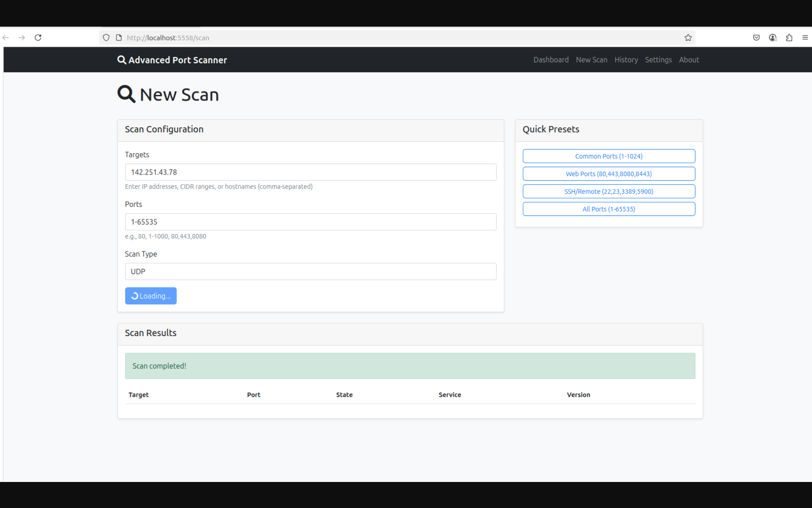Apply the Common Ports (1-1024) preset
Viewport: 812px width, 508px height.
click(x=609, y=156)
